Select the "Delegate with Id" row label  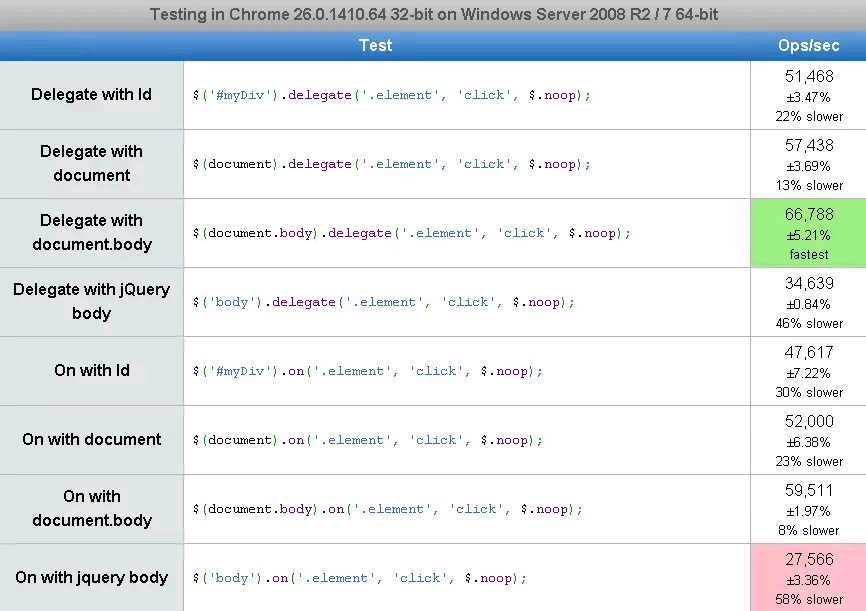click(91, 95)
